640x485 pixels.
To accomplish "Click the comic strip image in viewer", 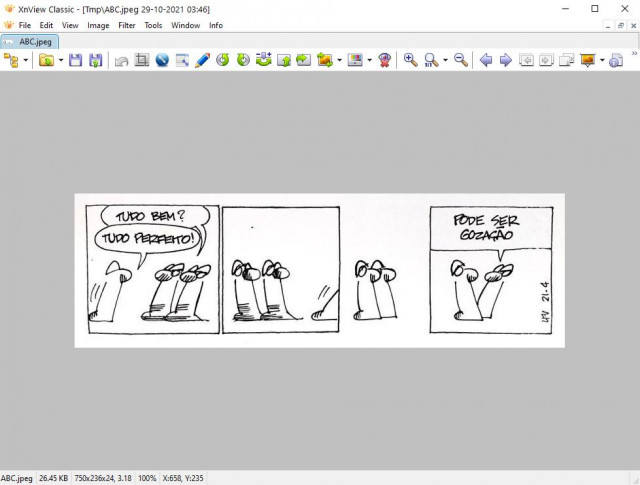I will 320,270.
